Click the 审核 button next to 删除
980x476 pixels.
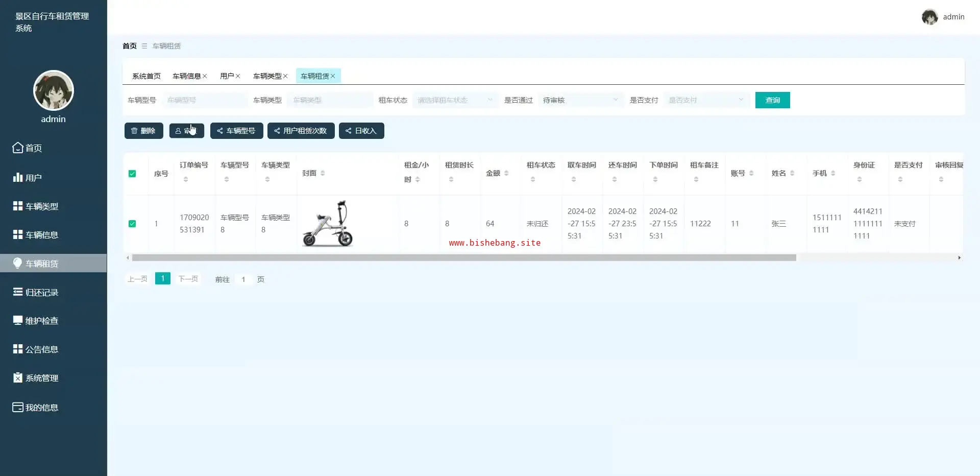[187, 131]
